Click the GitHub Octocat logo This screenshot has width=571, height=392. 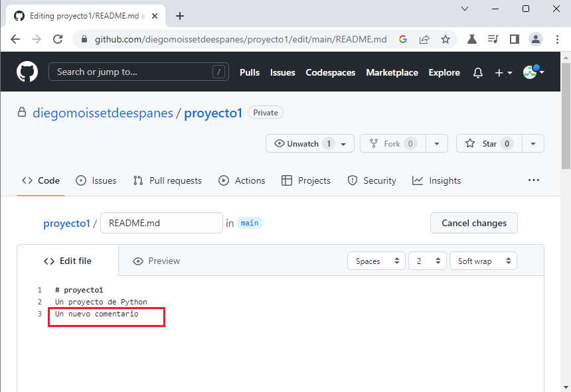(27, 72)
